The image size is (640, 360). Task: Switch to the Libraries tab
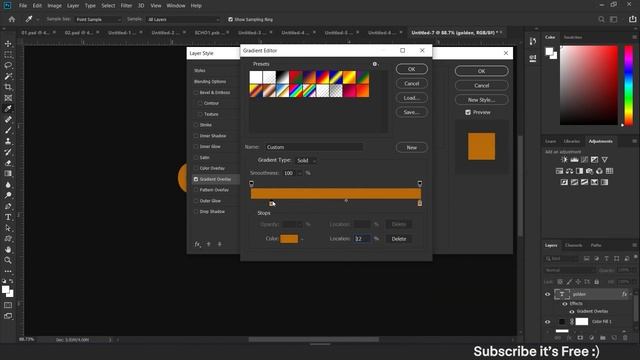(x=571, y=141)
